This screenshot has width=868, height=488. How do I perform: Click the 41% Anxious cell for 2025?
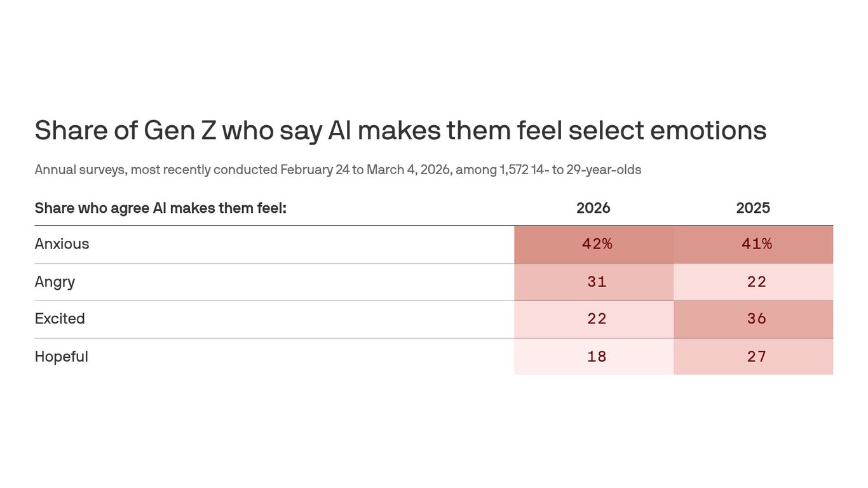point(756,244)
